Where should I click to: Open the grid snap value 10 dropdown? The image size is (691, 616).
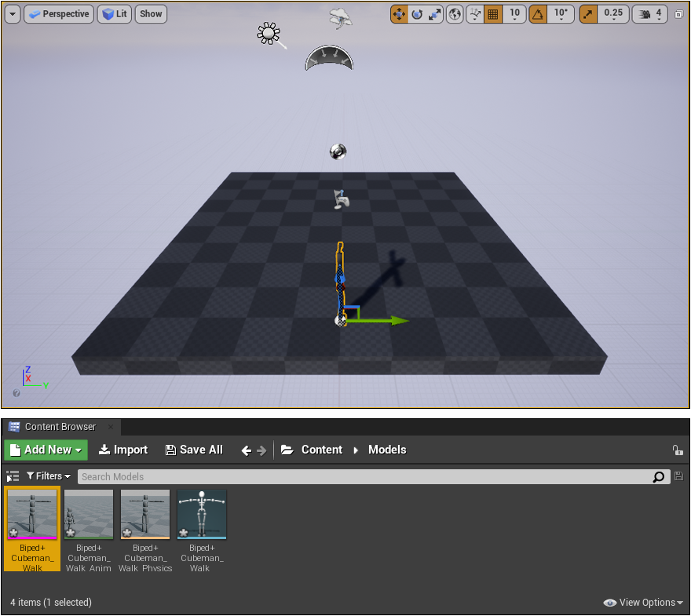(514, 14)
